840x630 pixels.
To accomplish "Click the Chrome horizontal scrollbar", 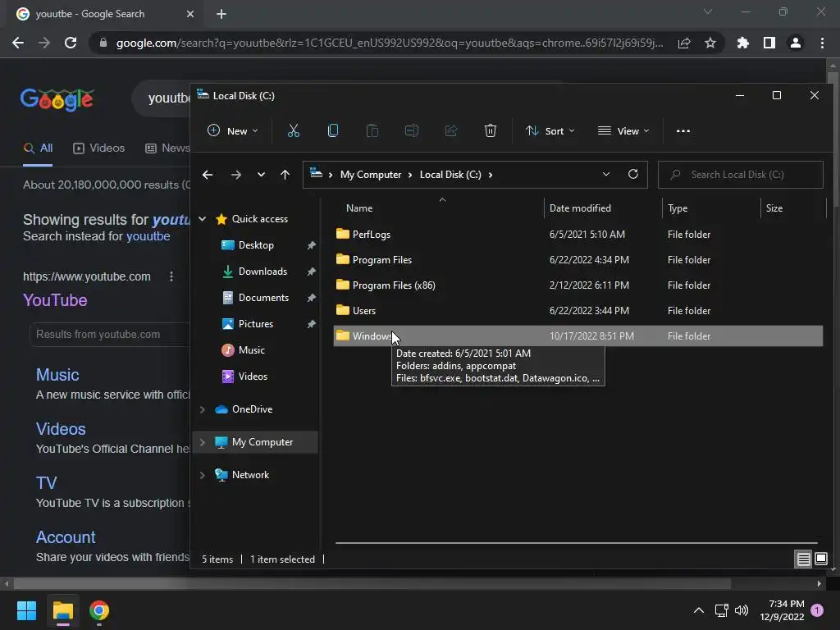I will pos(372,583).
